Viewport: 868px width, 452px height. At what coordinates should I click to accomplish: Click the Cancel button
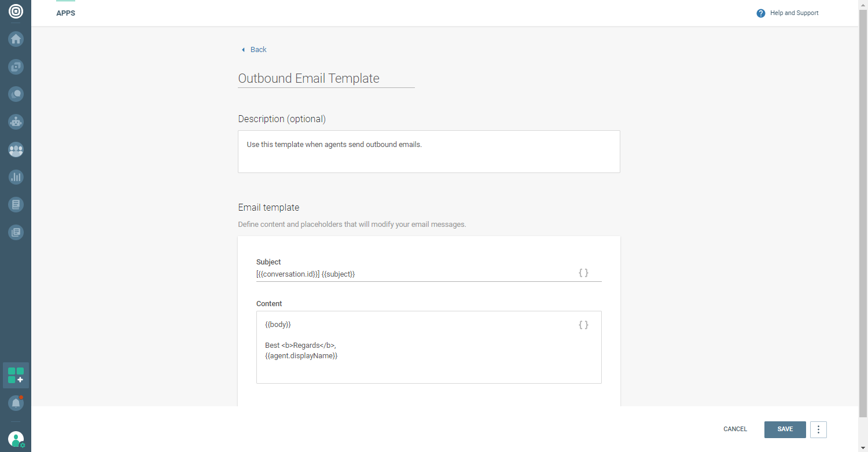pos(735,429)
